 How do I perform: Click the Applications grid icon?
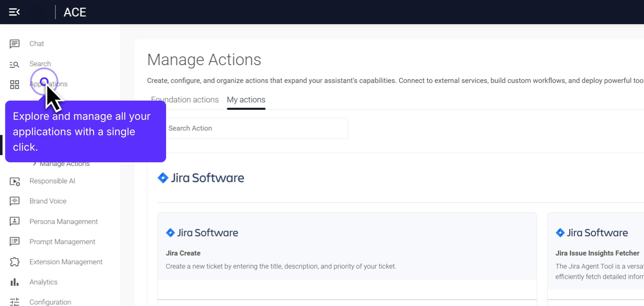click(14, 85)
